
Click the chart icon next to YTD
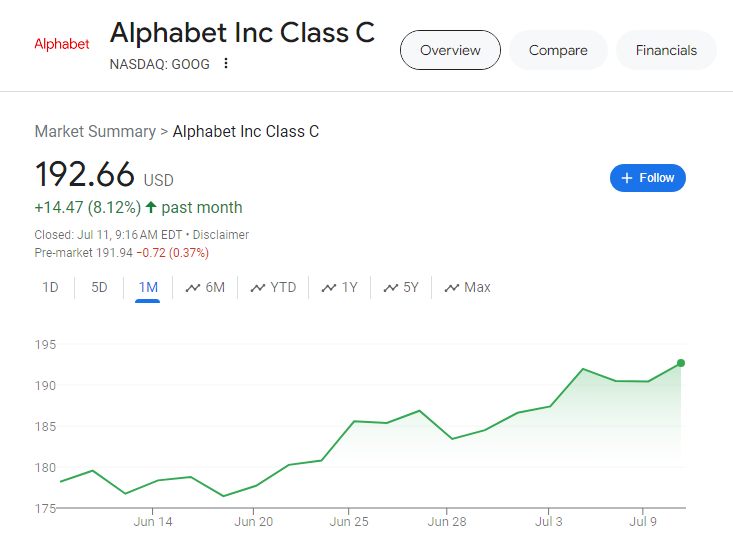258,287
